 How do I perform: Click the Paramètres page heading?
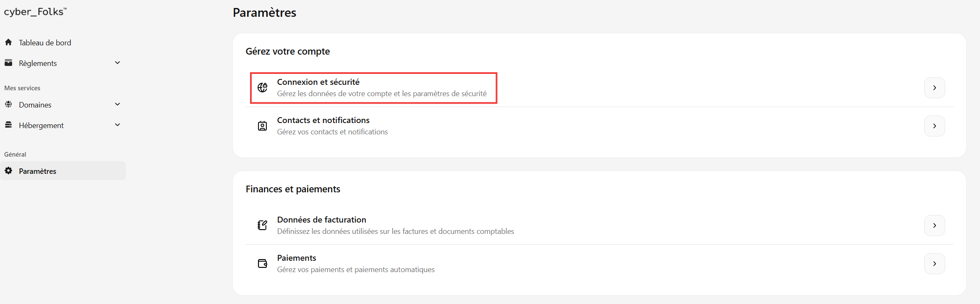point(265,13)
